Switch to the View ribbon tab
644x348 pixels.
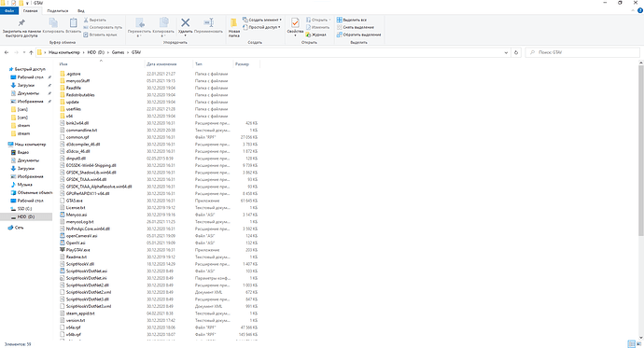click(x=81, y=10)
